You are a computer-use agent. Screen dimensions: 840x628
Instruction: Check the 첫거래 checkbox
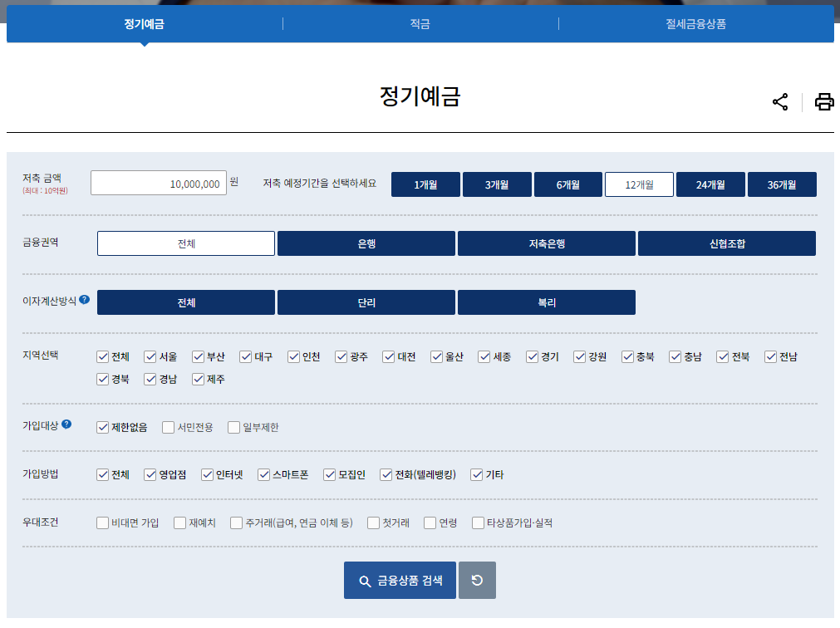coord(373,523)
